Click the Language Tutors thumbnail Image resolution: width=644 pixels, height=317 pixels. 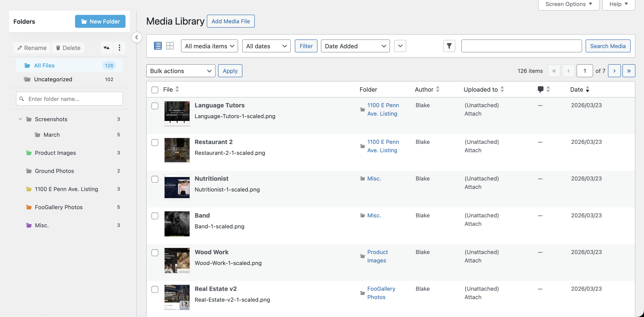tap(177, 114)
